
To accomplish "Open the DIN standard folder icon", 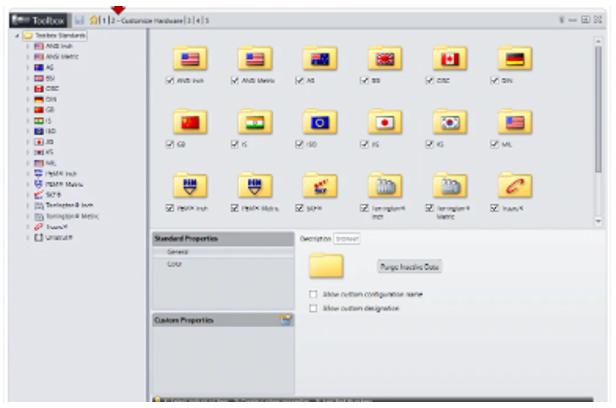I will point(514,58).
